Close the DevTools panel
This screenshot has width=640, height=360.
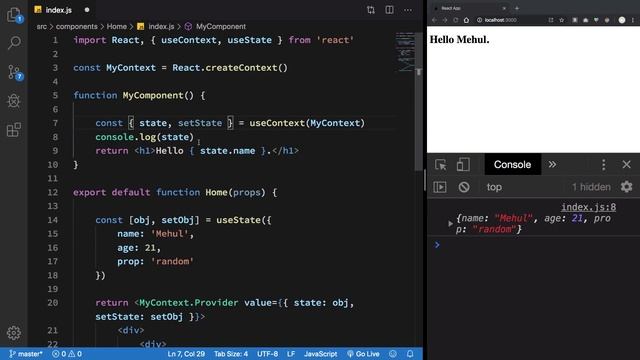click(x=627, y=164)
